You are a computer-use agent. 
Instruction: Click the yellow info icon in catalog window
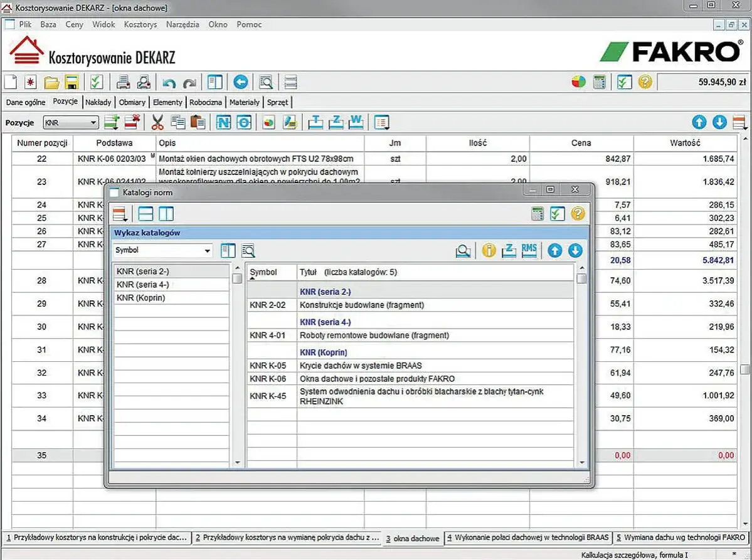pos(489,250)
